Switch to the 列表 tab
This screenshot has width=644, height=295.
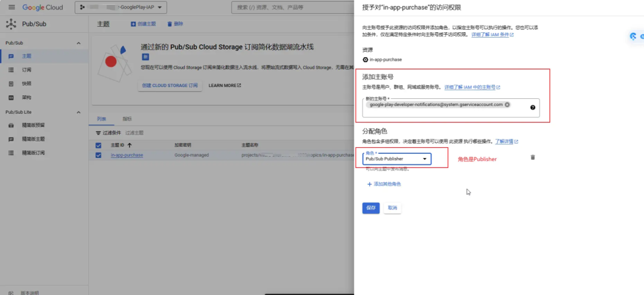click(x=101, y=119)
